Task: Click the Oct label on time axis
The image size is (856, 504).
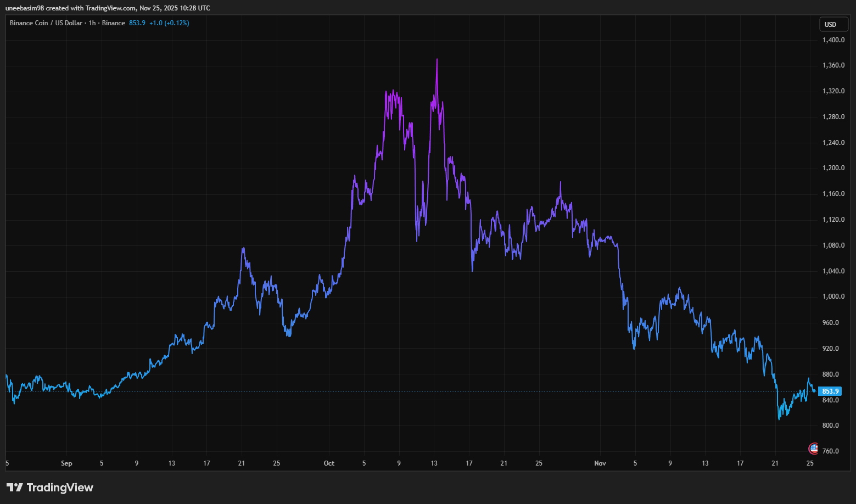Action: pyautogui.click(x=329, y=463)
